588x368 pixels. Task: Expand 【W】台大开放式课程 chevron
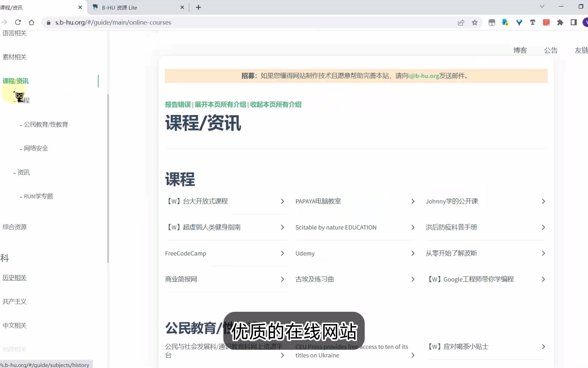(282, 201)
